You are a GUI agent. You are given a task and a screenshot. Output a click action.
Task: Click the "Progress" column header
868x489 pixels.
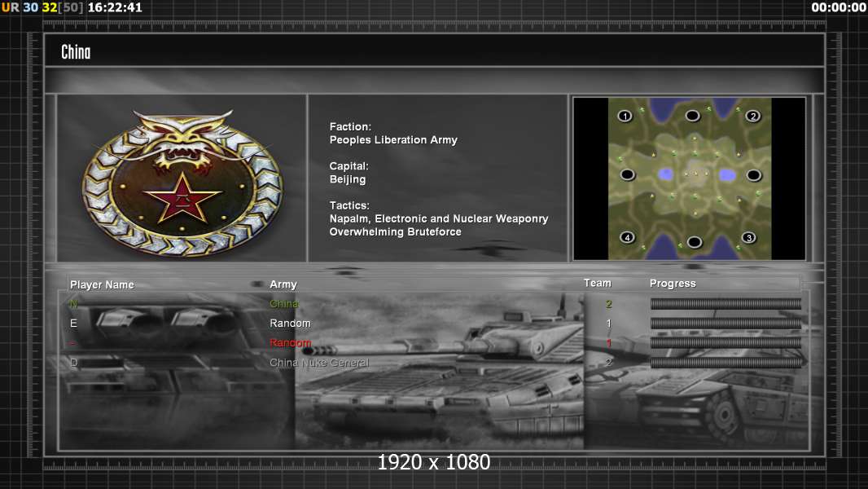point(673,284)
